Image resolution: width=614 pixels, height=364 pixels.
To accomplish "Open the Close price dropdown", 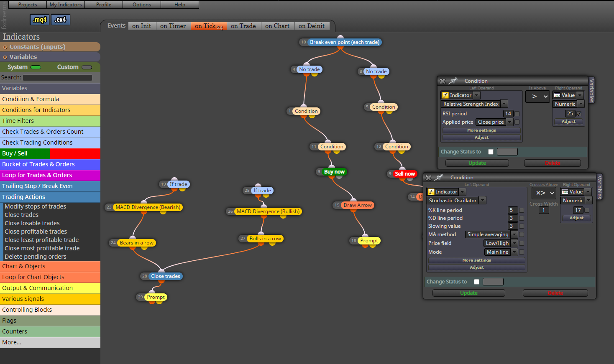I will [494, 122].
